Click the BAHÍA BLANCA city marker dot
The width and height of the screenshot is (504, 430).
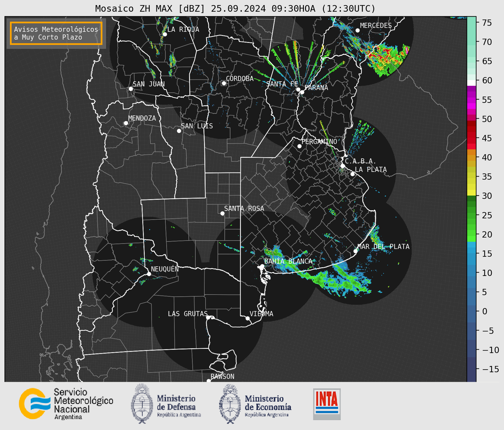[262, 266]
